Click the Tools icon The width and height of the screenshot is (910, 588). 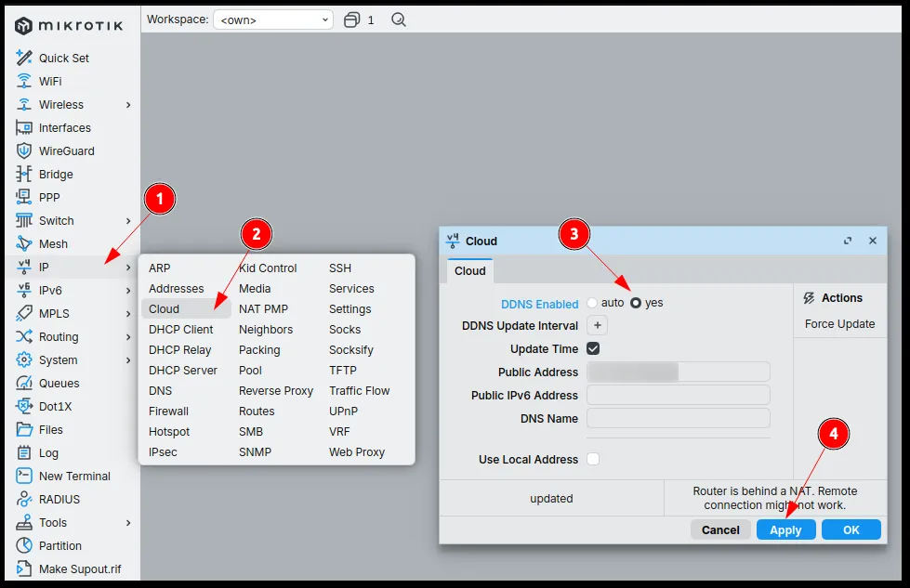coord(24,522)
